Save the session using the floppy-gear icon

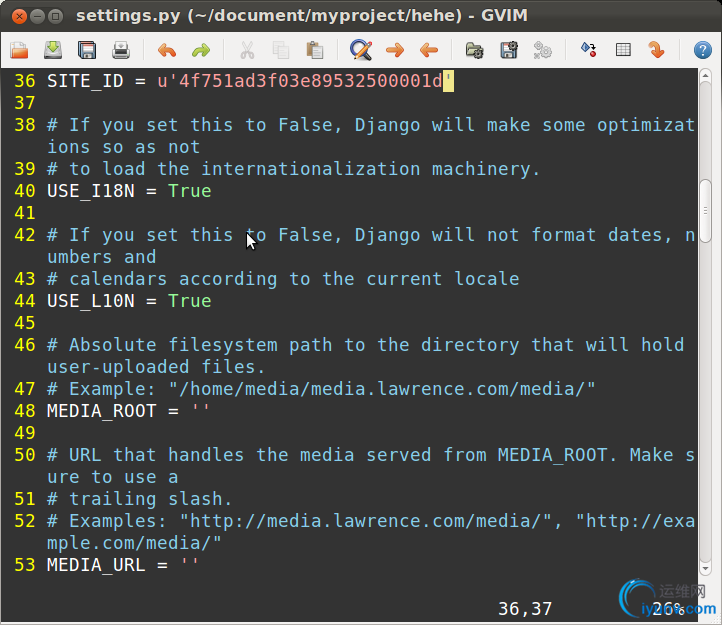(x=509, y=50)
